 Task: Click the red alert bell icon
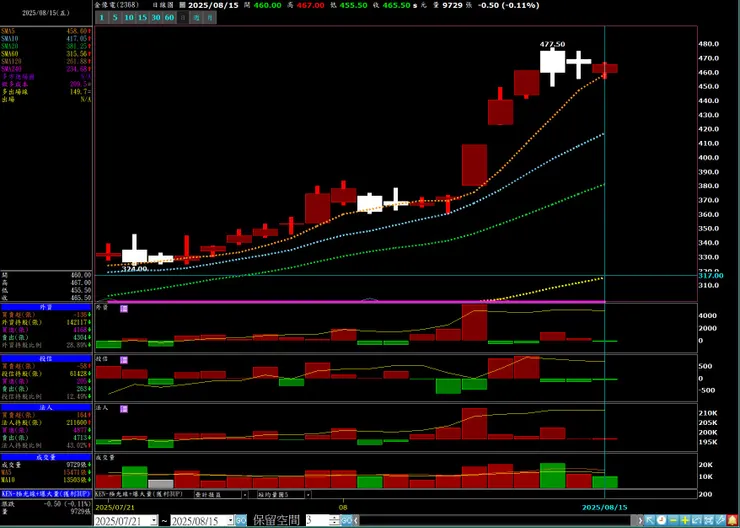coord(732,520)
